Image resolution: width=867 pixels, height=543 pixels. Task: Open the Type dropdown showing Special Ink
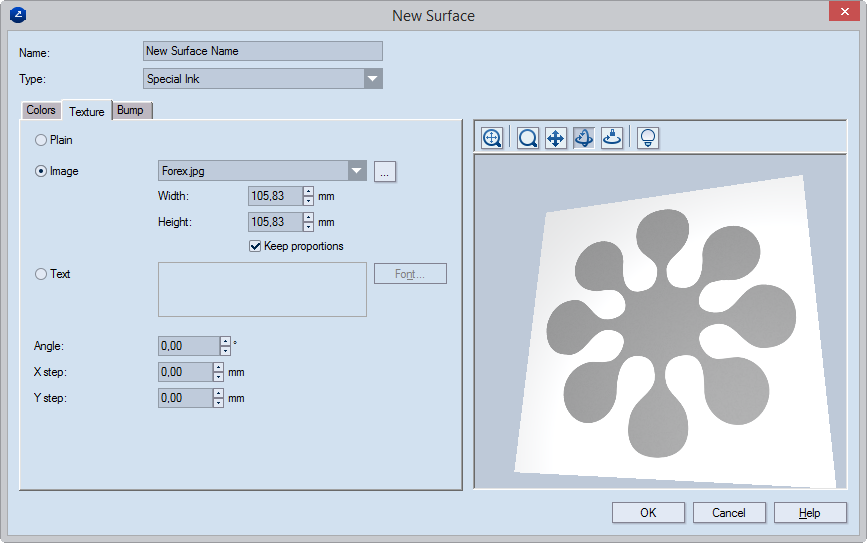pos(372,79)
